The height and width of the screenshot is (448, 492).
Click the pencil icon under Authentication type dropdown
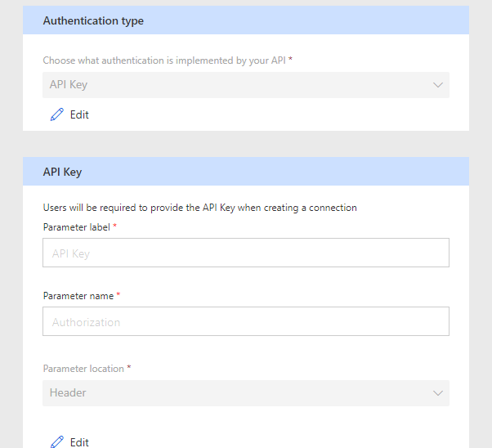tap(56, 115)
